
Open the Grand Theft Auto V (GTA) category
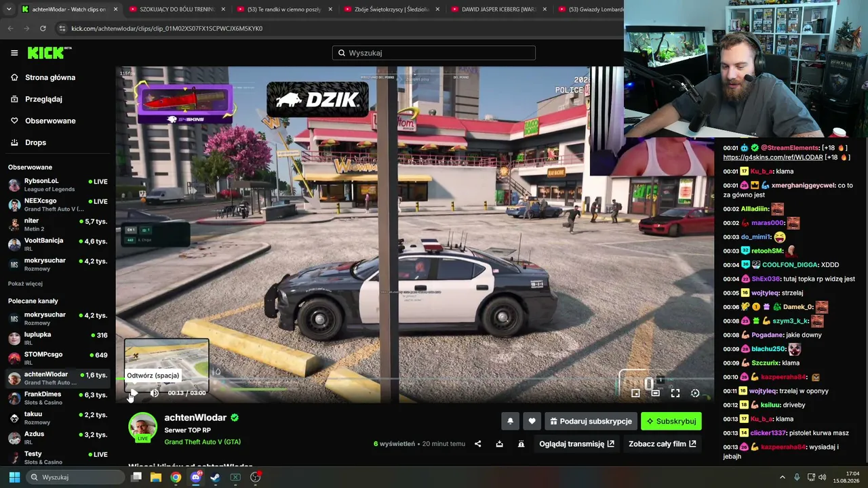tap(202, 442)
